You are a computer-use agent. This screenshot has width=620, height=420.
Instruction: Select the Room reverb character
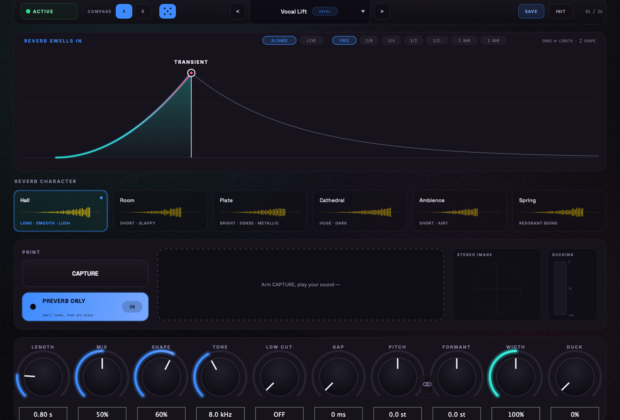[160, 211]
